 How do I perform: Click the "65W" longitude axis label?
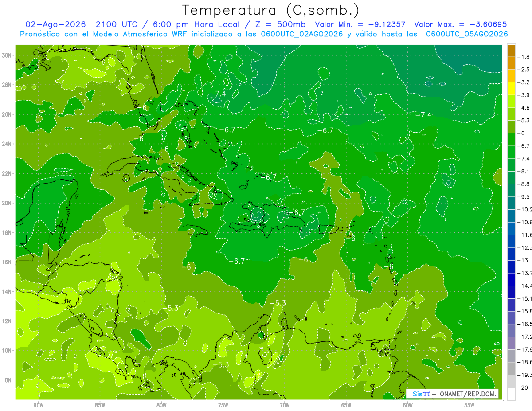[346, 405]
